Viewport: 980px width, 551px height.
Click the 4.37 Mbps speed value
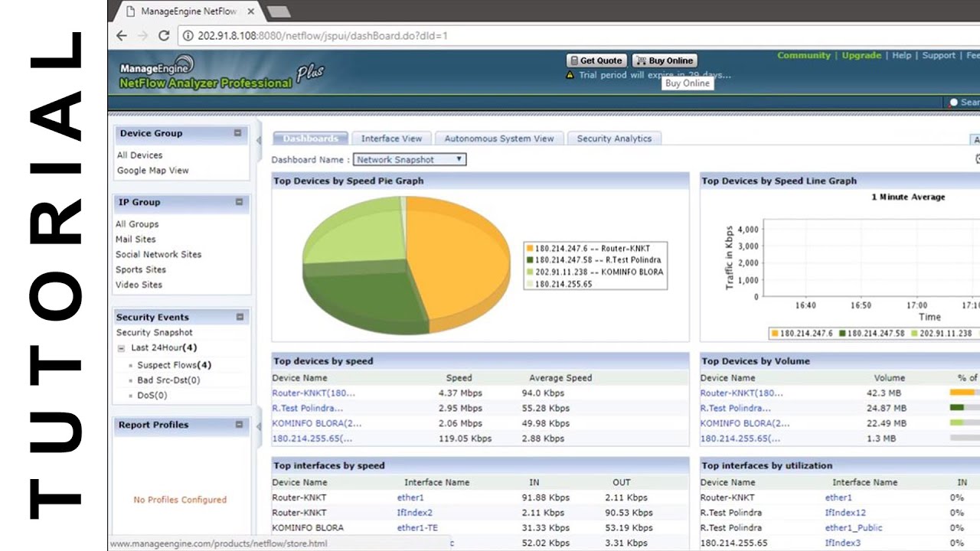[460, 393]
